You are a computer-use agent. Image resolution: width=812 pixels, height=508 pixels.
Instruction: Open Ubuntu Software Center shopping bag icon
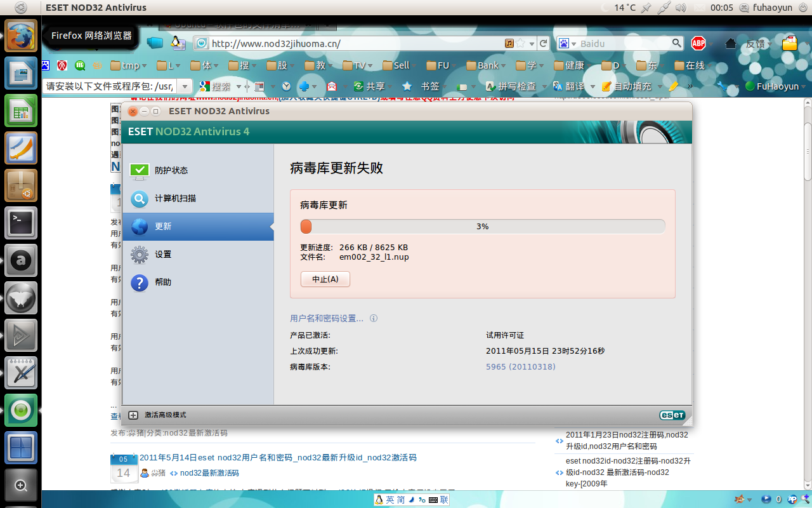pyautogui.click(x=21, y=185)
